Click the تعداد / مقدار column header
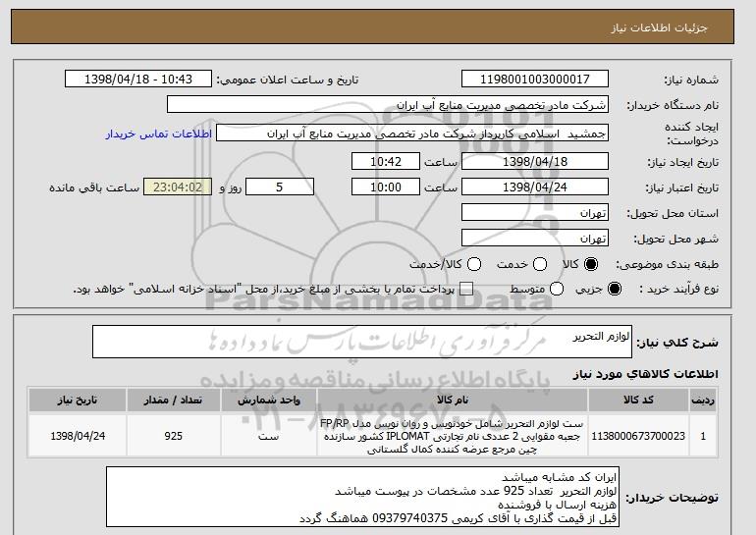 (173, 400)
